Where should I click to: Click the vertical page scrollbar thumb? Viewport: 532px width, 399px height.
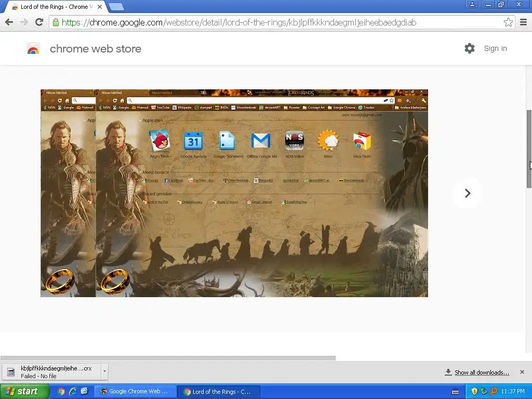[x=529, y=149]
